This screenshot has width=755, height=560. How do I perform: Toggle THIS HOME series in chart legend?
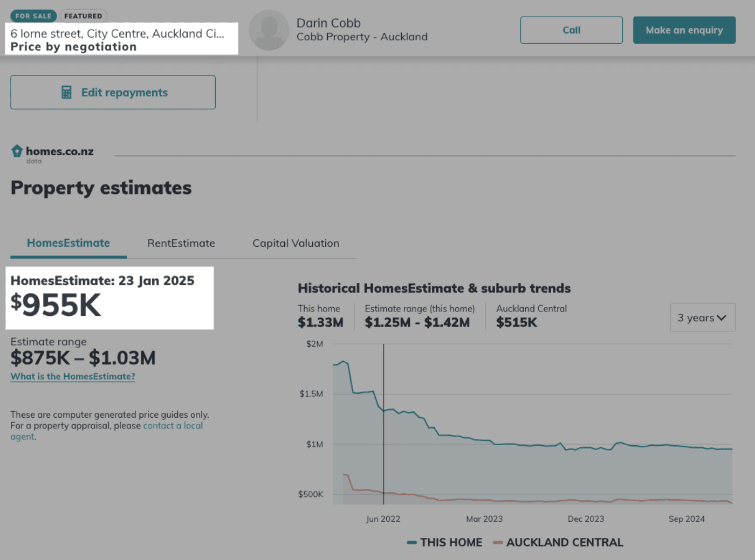[444, 542]
